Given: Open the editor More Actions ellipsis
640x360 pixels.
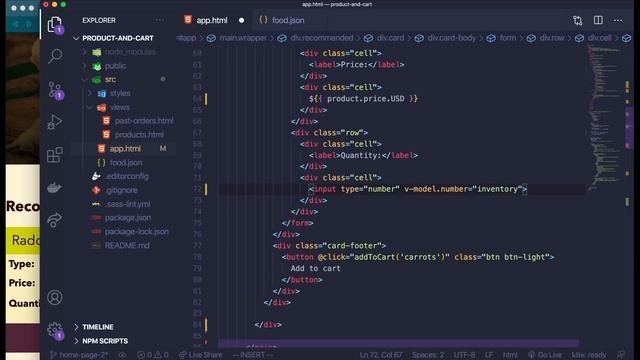Looking at the screenshot, I should click(618, 20).
